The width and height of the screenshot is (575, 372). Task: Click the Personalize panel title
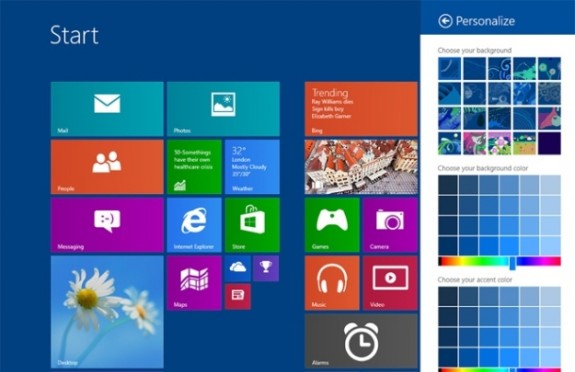coord(485,21)
